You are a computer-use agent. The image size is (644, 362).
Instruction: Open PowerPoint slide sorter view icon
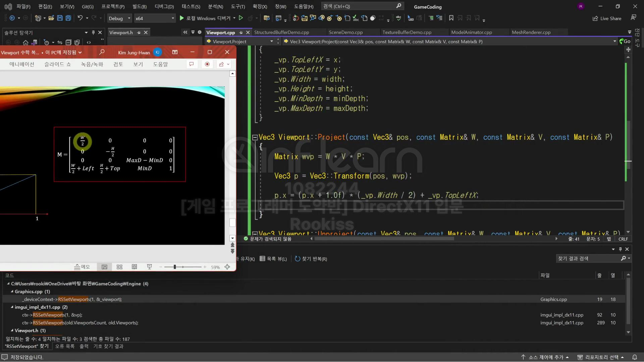click(119, 267)
